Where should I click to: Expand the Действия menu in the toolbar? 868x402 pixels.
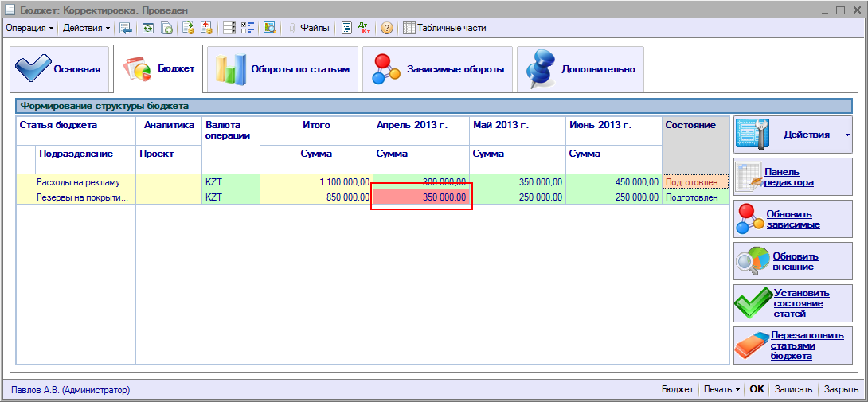click(x=87, y=28)
